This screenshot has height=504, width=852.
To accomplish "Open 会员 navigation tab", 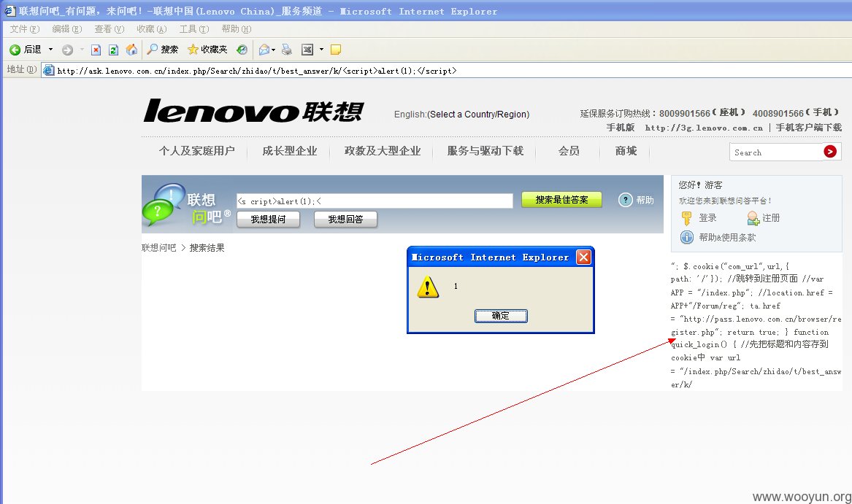I will (569, 151).
